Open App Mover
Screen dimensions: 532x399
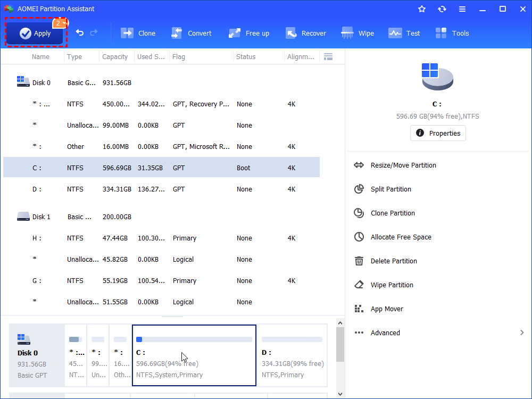[387, 309]
